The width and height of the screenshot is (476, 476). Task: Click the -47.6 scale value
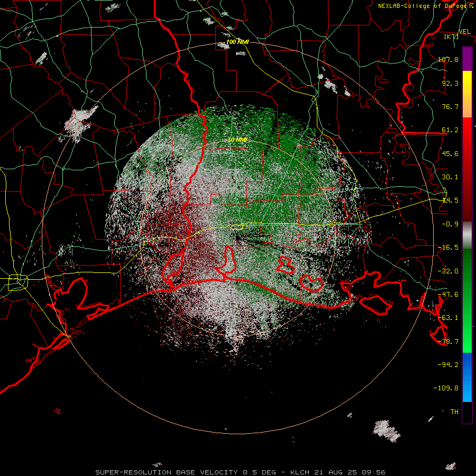pos(448,294)
